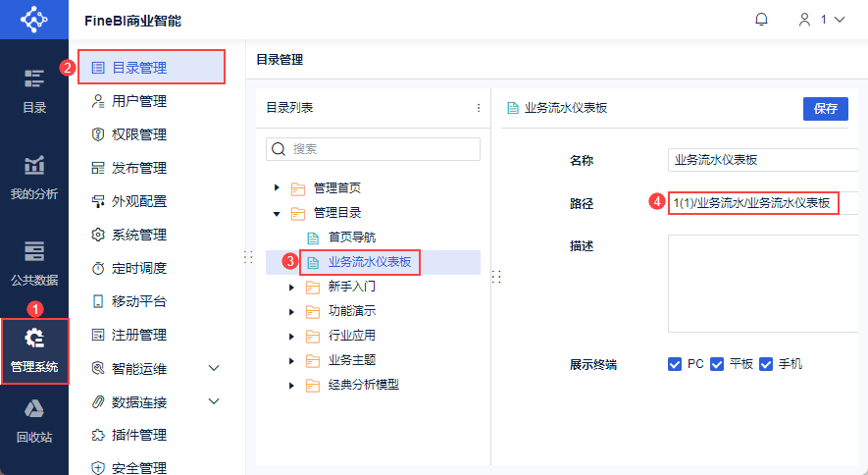Expand the 智能运维 submenu
This screenshot has width=868, height=475.
(x=214, y=368)
